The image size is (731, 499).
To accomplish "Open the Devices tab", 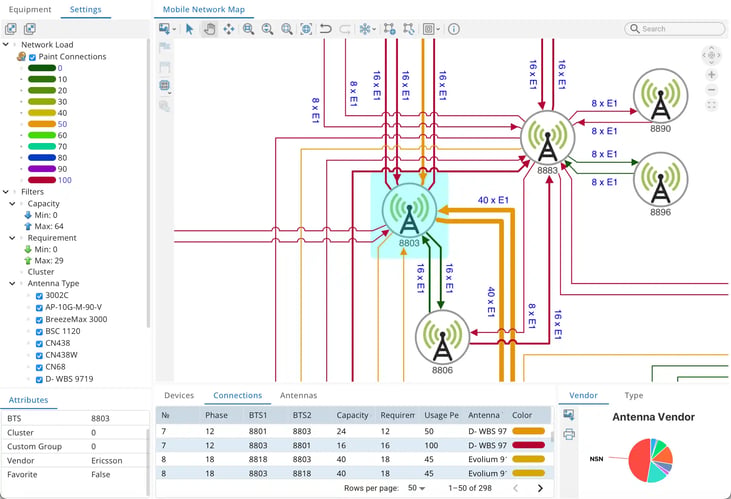I will point(179,395).
